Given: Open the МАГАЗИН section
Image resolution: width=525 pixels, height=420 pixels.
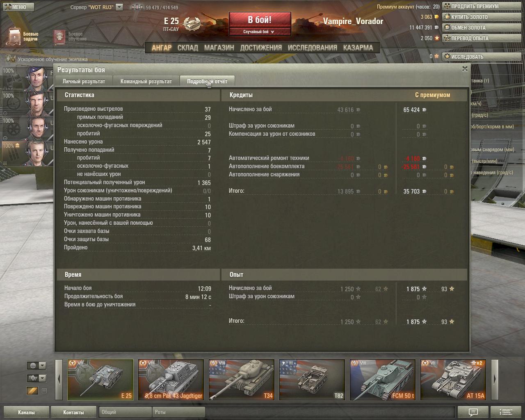Looking at the screenshot, I should click(219, 48).
